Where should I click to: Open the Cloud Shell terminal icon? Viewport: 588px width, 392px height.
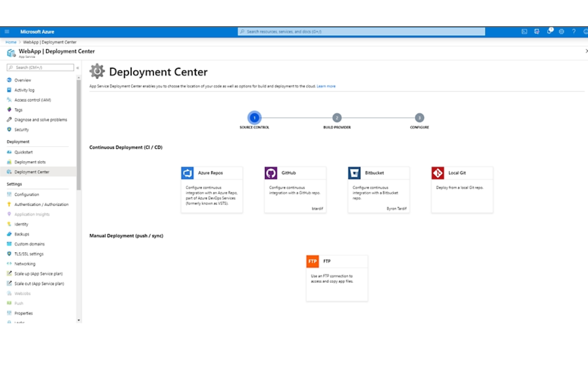click(x=525, y=31)
